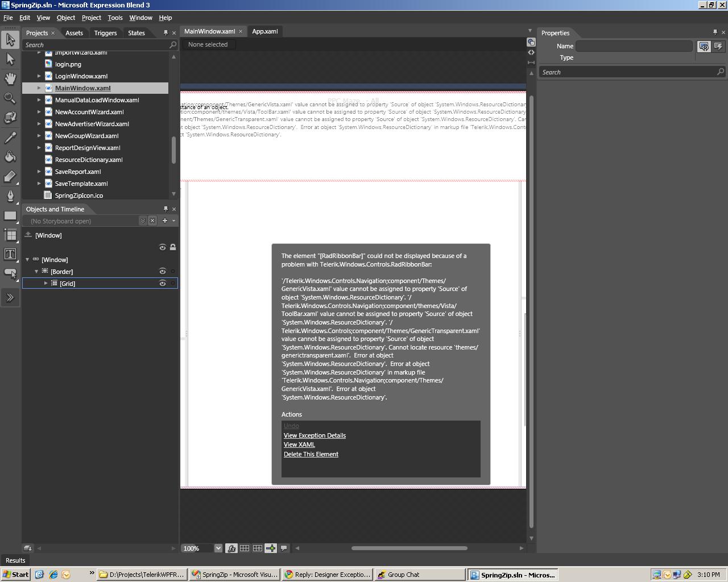The image size is (728, 582).
Task: Switch to SpringZip Visual Studio taskbar window
Action: click(235, 575)
